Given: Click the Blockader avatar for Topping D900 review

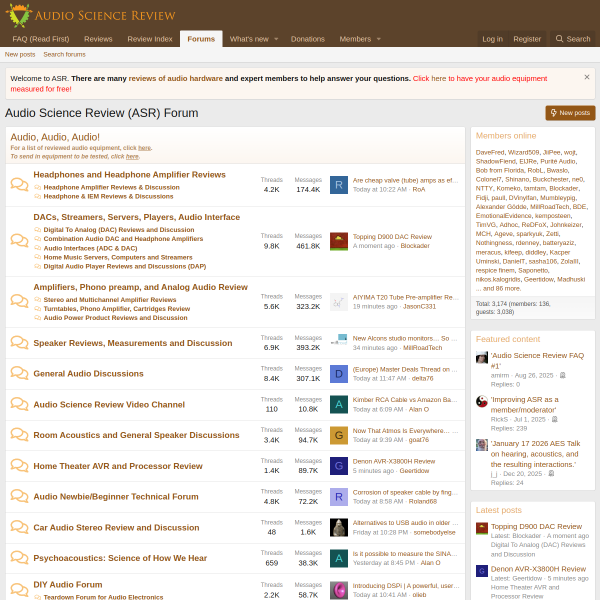Looking at the screenshot, I should coord(339,241).
